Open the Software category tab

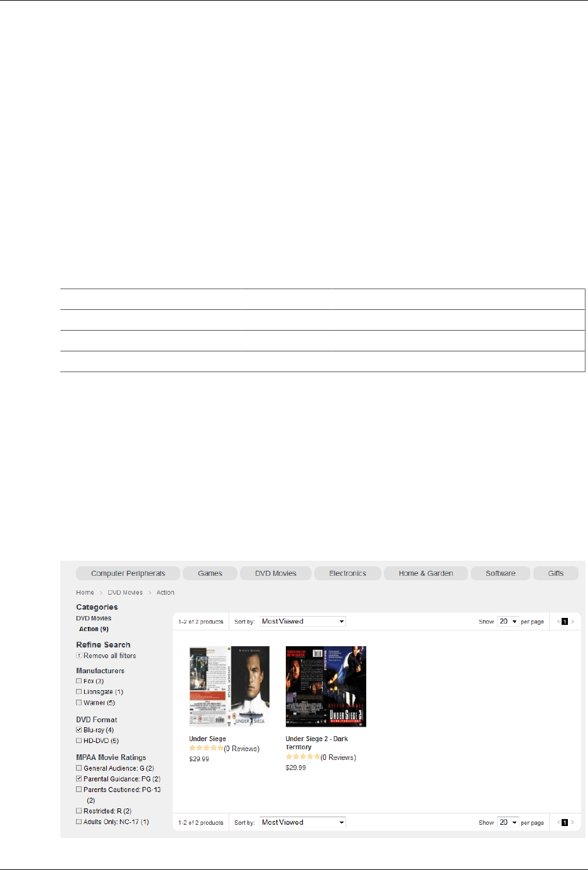(x=501, y=573)
